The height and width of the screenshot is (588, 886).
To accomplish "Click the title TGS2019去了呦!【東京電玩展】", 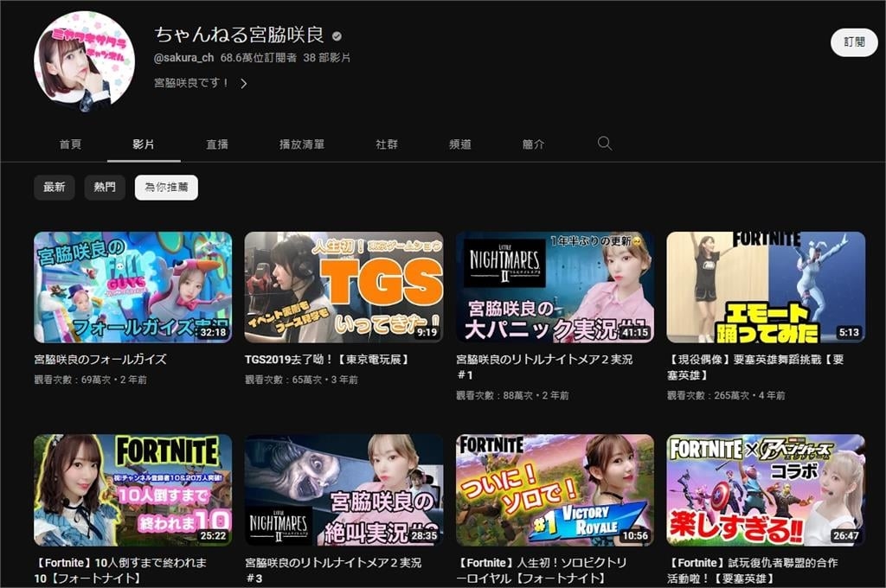I will point(326,359).
